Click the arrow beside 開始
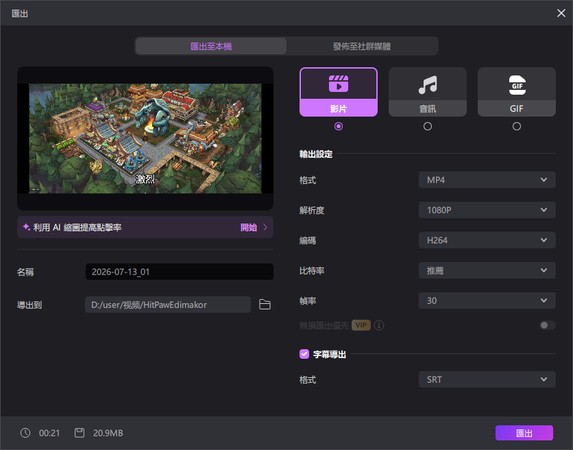The image size is (573, 450). [x=265, y=227]
